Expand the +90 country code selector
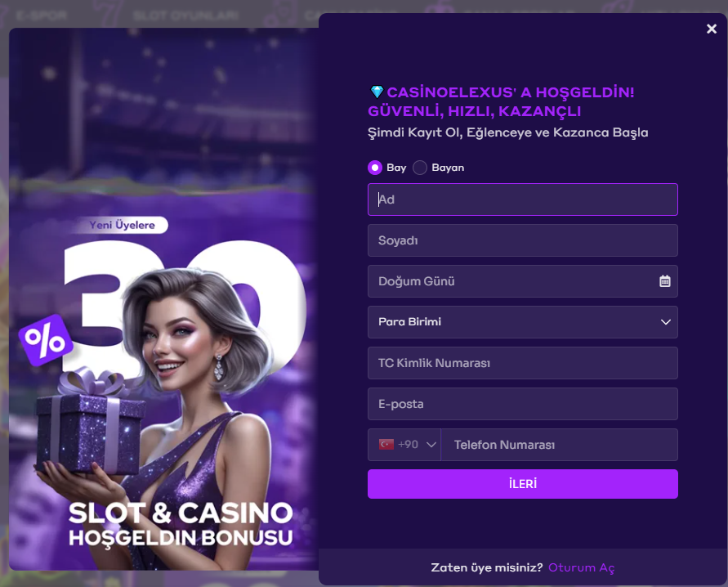 [x=404, y=445]
